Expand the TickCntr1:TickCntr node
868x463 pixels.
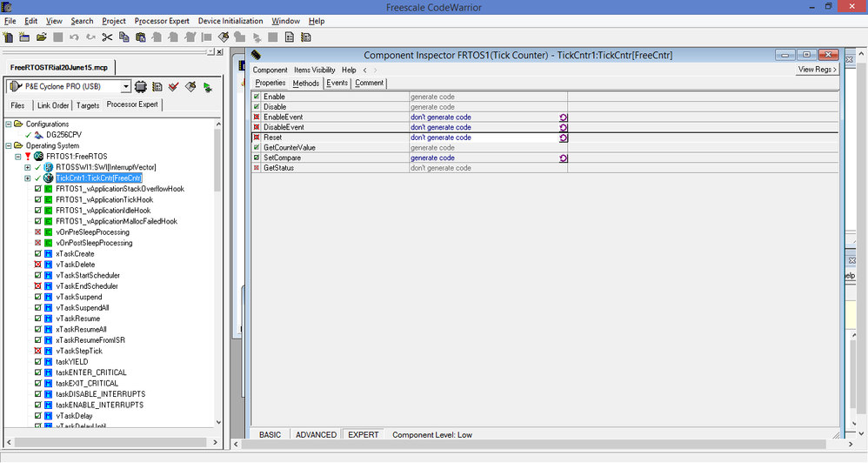(x=28, y=178)
